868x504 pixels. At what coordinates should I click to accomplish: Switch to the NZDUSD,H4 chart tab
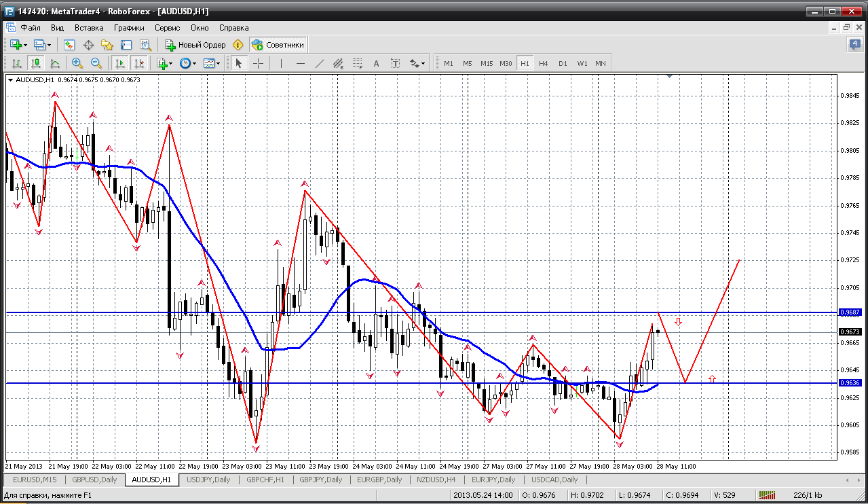(436, 480)
